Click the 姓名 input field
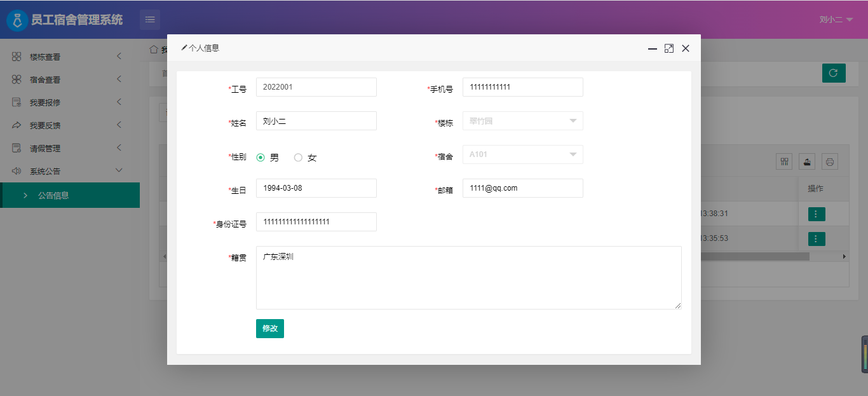The width and height of the screenshot is (868, 396). (316, 121)
